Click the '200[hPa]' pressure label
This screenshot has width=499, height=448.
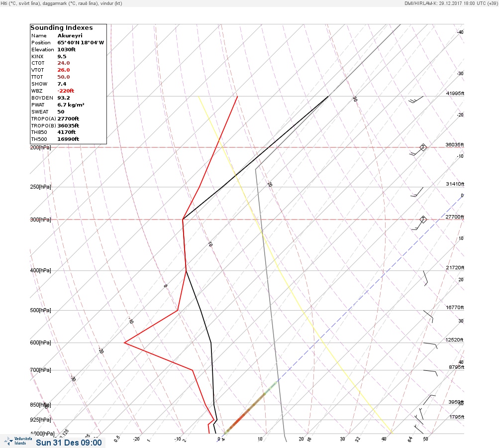40,147
